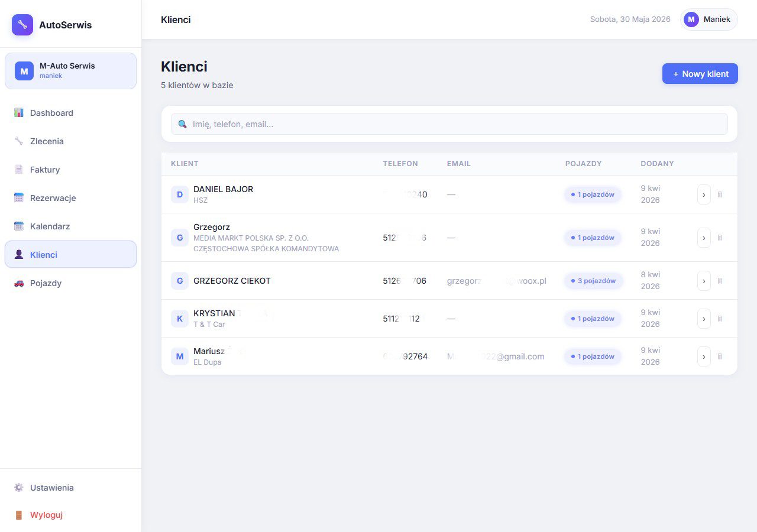The width and height of the screenshot is (757, 532).
Task: Click the M-Auto Serwis workshop avatar
Action: tap(24, 71)
